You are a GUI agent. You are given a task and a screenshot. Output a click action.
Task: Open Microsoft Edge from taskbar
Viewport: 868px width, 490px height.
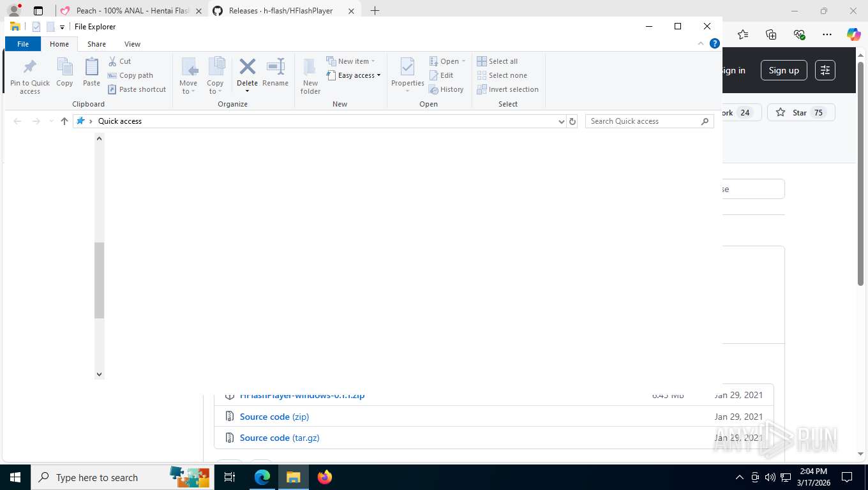(x=262, y=477)
